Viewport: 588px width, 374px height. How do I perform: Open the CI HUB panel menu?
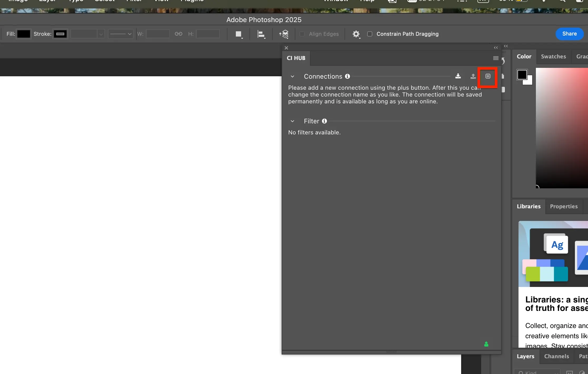coord(496,58)
